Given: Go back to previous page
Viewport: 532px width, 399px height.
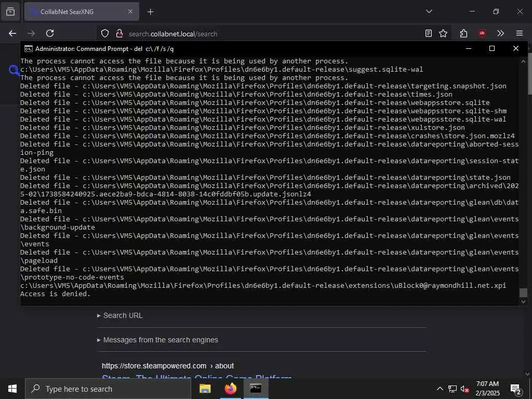Looking at the screenshot, I should 12,33.
